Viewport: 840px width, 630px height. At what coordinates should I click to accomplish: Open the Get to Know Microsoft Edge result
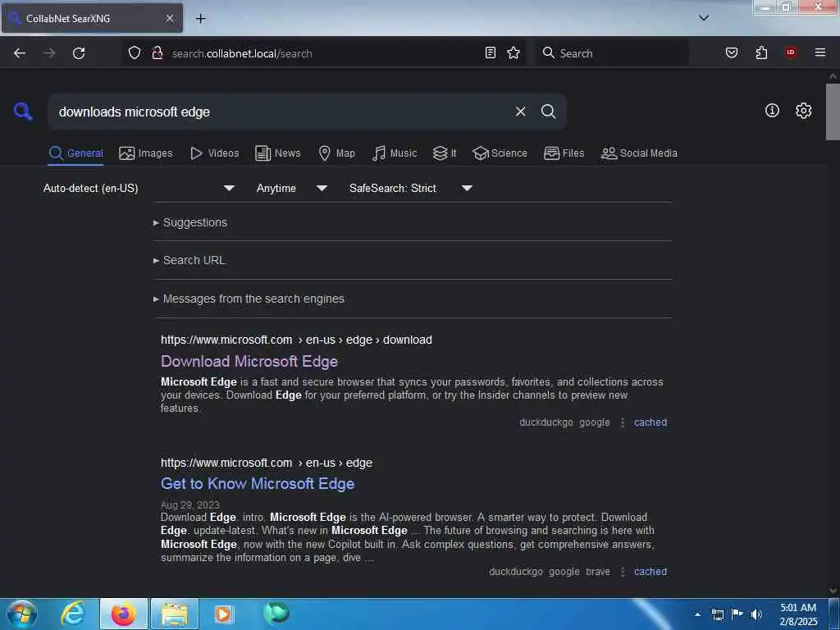[x=257, y=484]
